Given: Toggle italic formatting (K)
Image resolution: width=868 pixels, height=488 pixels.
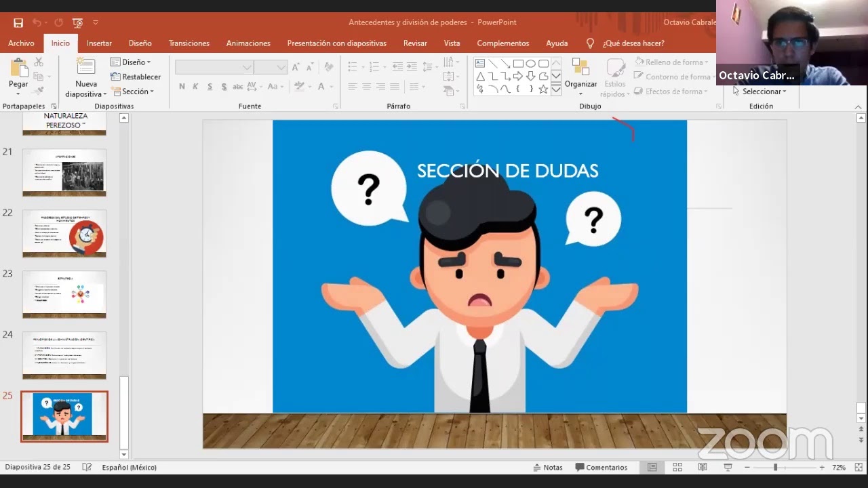Looking at the screenshot, I should click(195, 87).
